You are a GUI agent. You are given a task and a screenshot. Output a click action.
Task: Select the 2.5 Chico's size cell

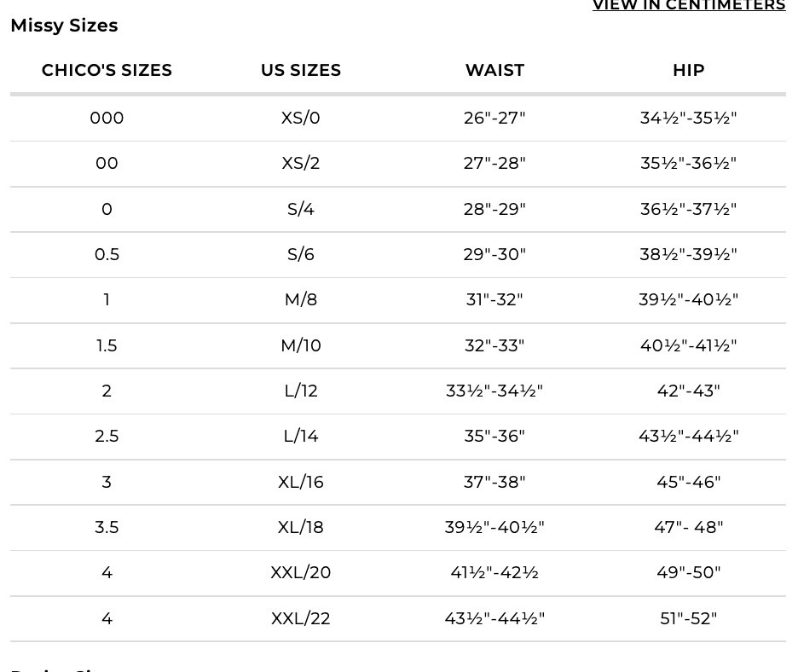tap(107, 436)
